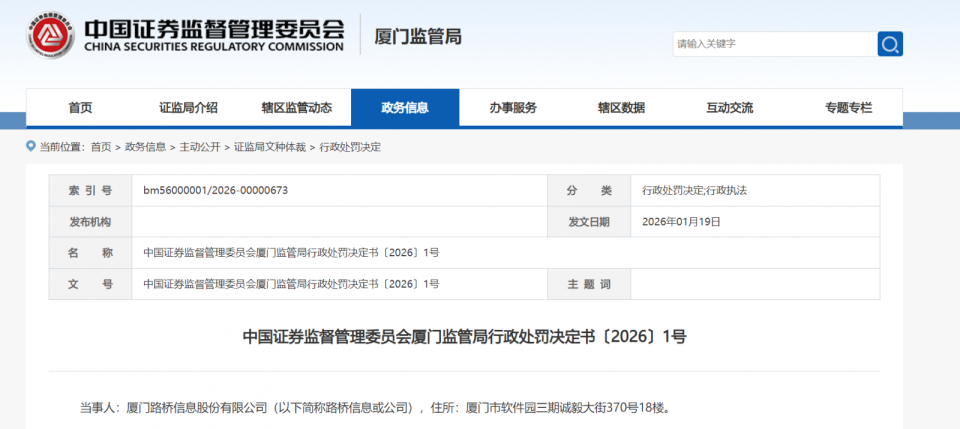Open the 办事服务 navigation tab
The width and height of the screenshot is (960, 429).
513,108
